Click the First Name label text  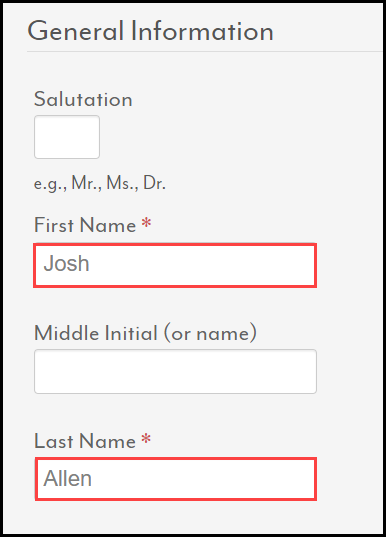pos(85,225)
